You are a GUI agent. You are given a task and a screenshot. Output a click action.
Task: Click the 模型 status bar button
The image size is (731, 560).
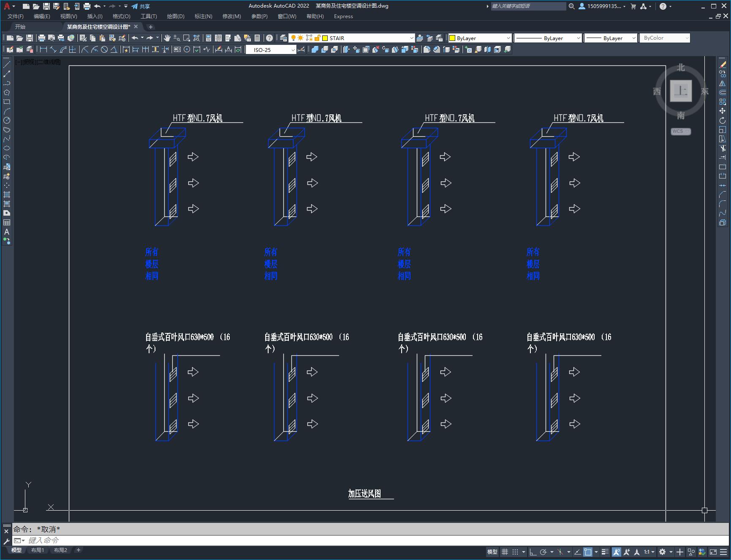(x=492, y=552)
